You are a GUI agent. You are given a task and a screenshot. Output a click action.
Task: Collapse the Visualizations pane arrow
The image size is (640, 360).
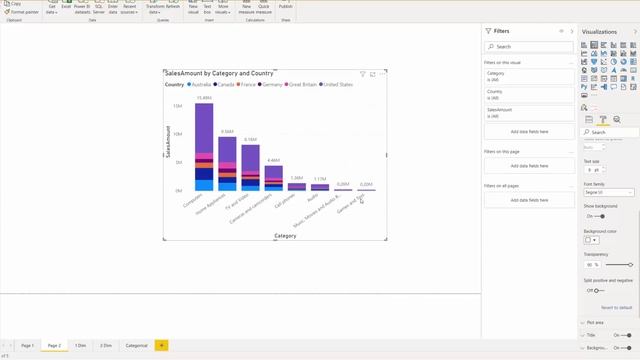point(635,32)
